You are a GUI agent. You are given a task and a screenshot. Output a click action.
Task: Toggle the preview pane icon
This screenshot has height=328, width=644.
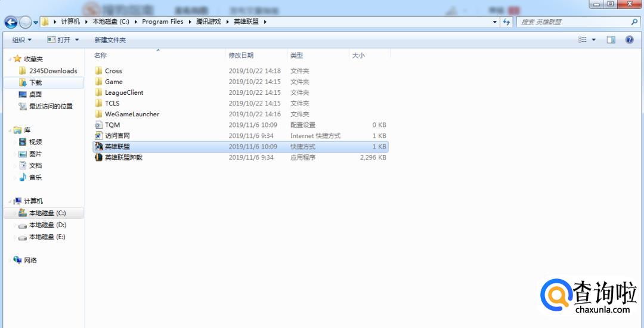pyautogui.click(x=611, y=40)
